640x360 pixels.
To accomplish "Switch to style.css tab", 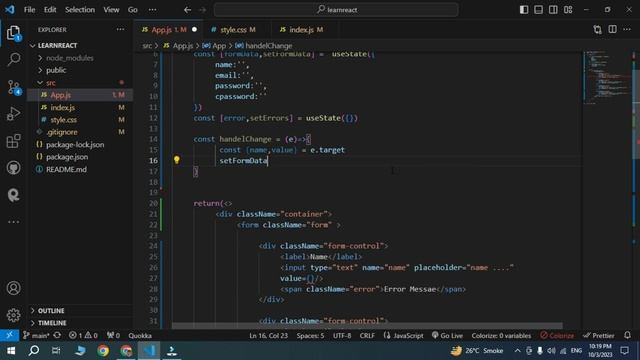I will click(x=233, y=29).
